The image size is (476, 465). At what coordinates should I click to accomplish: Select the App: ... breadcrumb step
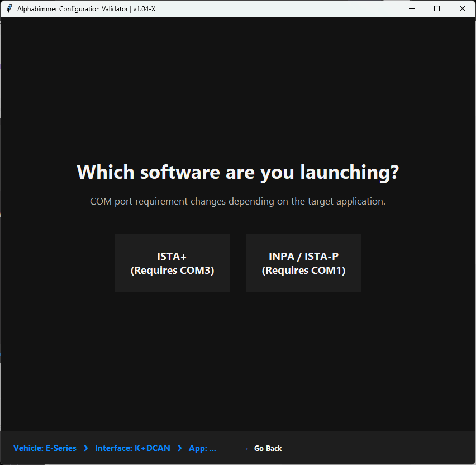(x=202, y=448)
